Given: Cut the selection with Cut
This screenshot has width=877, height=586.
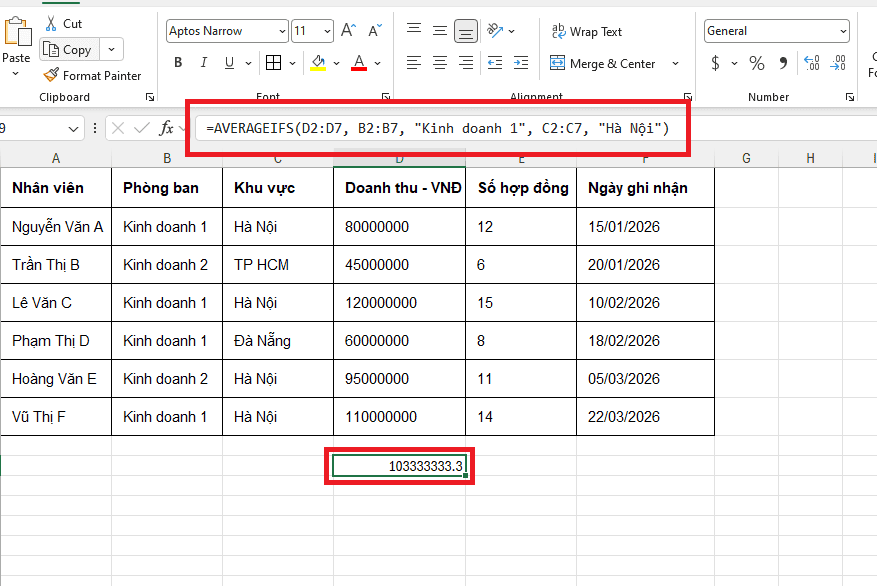Looking at the screenshot, I should pos(64,23).
